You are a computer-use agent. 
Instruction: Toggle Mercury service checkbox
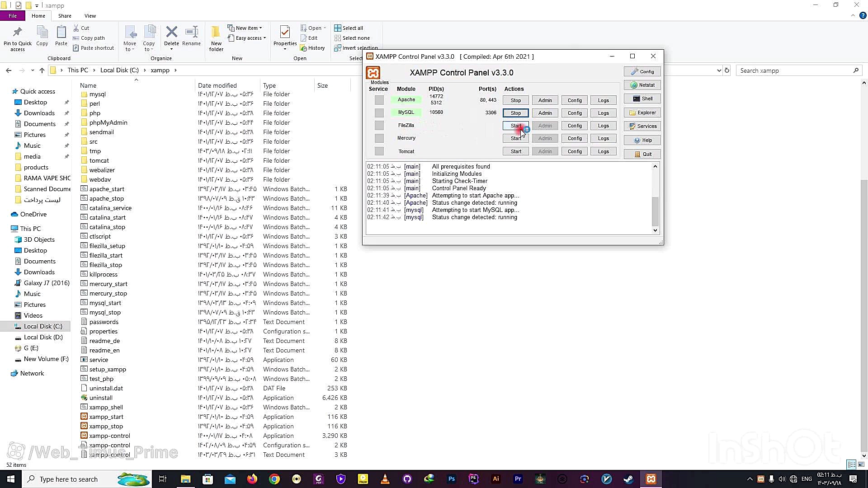[x=379, y=138]
